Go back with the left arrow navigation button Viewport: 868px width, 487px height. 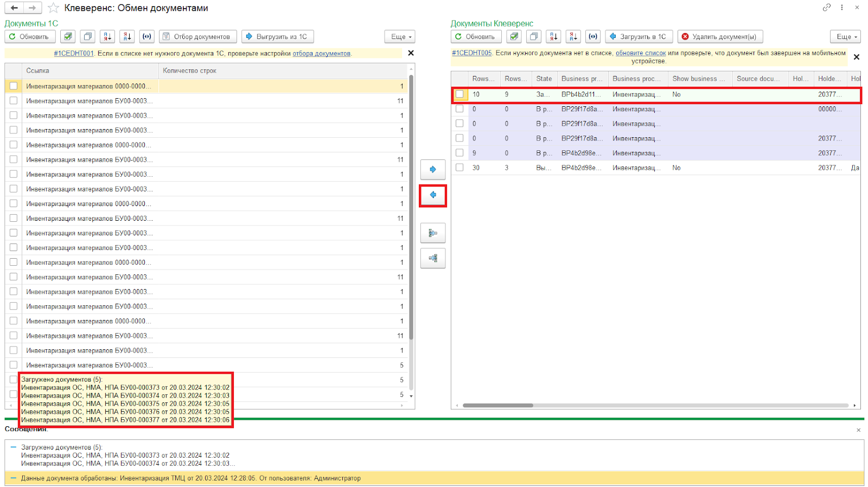(14, 8)
